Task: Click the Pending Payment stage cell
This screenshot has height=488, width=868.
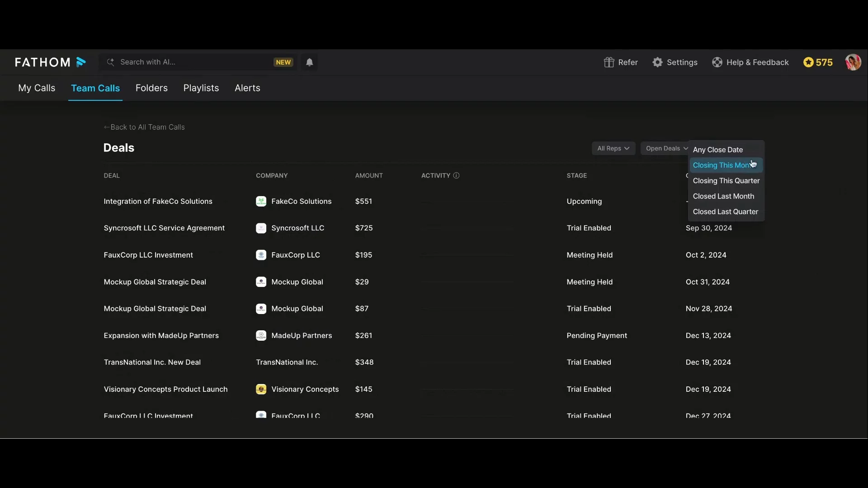Action: pos(597,336)
